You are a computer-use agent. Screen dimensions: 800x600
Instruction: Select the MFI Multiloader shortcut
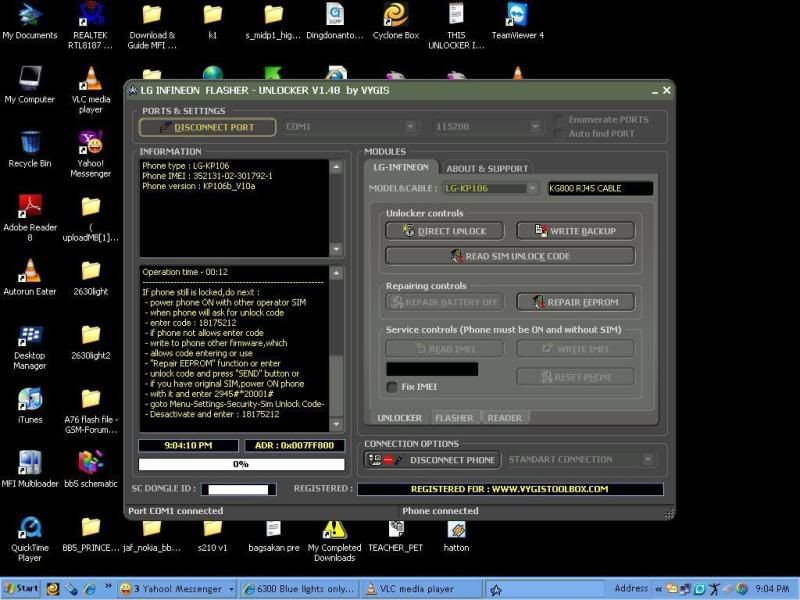point(30,469)
